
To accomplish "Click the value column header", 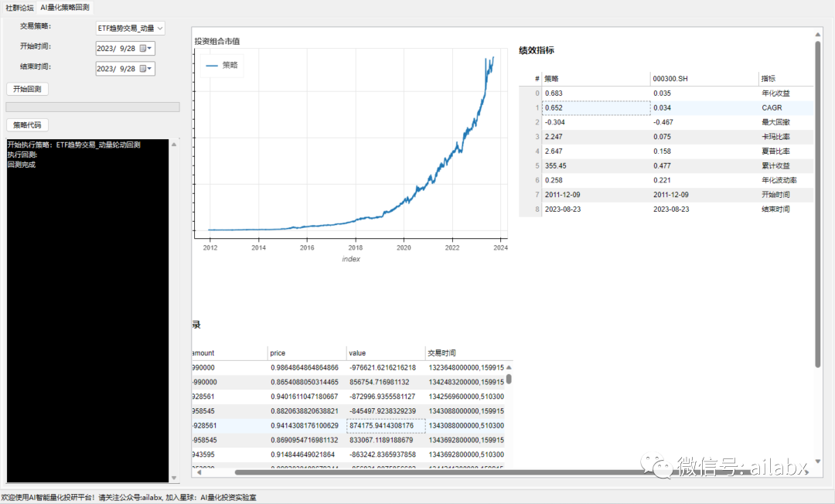I will [386, 353].
